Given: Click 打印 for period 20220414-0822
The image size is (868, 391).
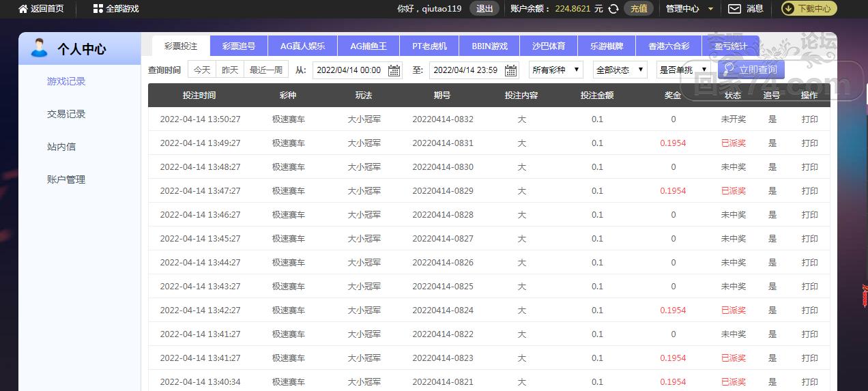Looking at the screenshot, I should 810,334.
